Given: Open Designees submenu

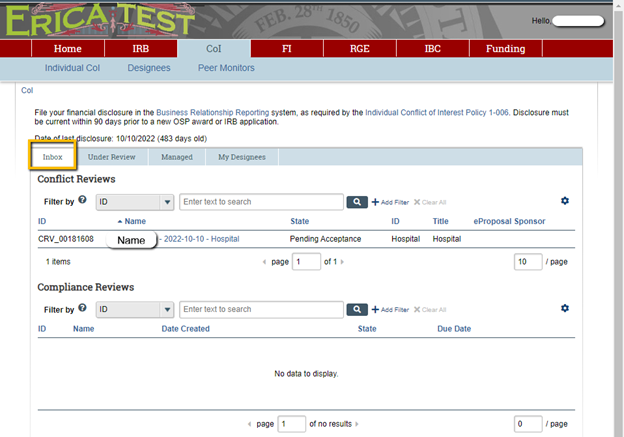Looking at the screenshot, I should (149, 68).
